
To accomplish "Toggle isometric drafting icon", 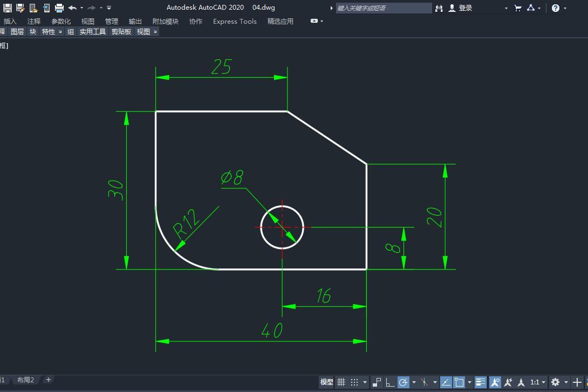I will 424,382.
